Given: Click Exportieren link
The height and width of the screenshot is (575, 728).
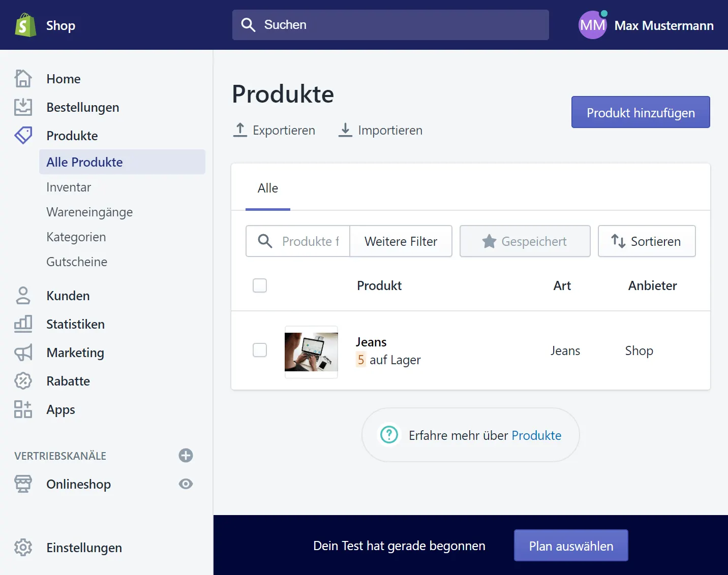Looking at the screenshot, I should coord(274,130).
